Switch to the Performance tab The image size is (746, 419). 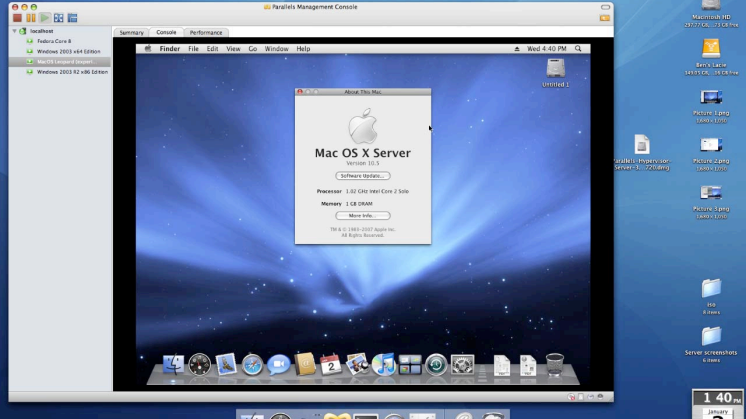click(x=206, y=32)
